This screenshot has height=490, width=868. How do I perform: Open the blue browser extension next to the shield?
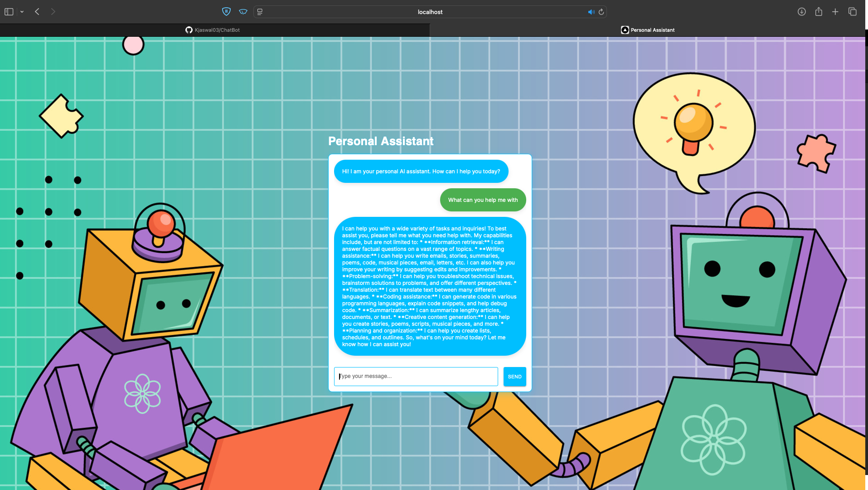point(243,12)
